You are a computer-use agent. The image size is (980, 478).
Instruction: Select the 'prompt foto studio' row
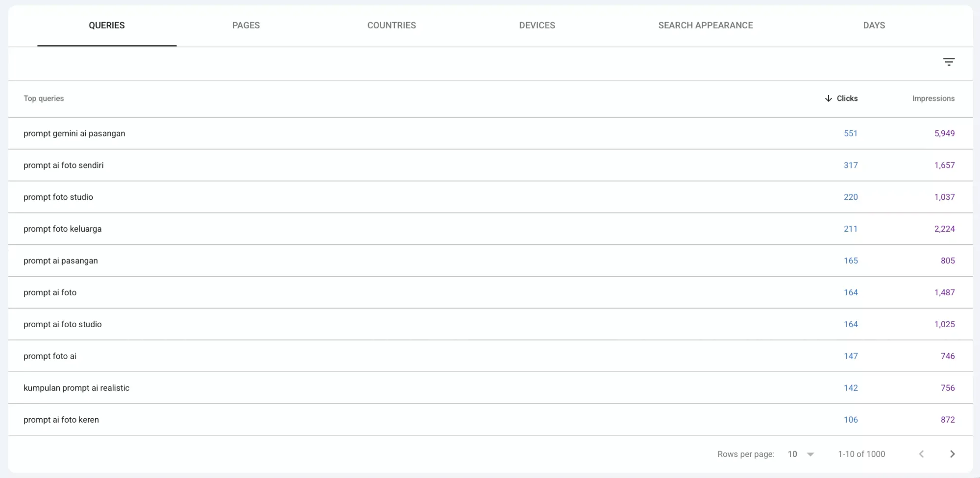pos(490,197)
